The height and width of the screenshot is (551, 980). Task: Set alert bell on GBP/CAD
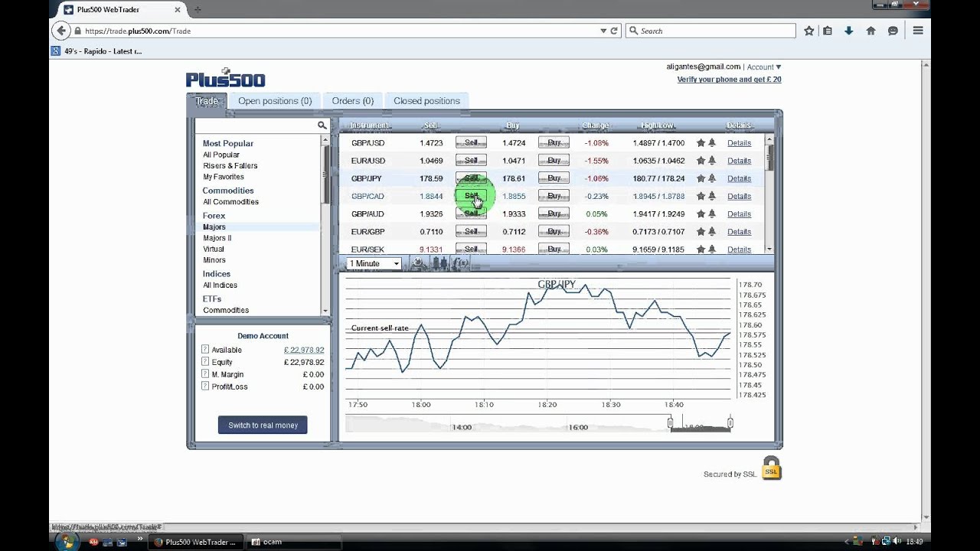click(x=712, y=196)
